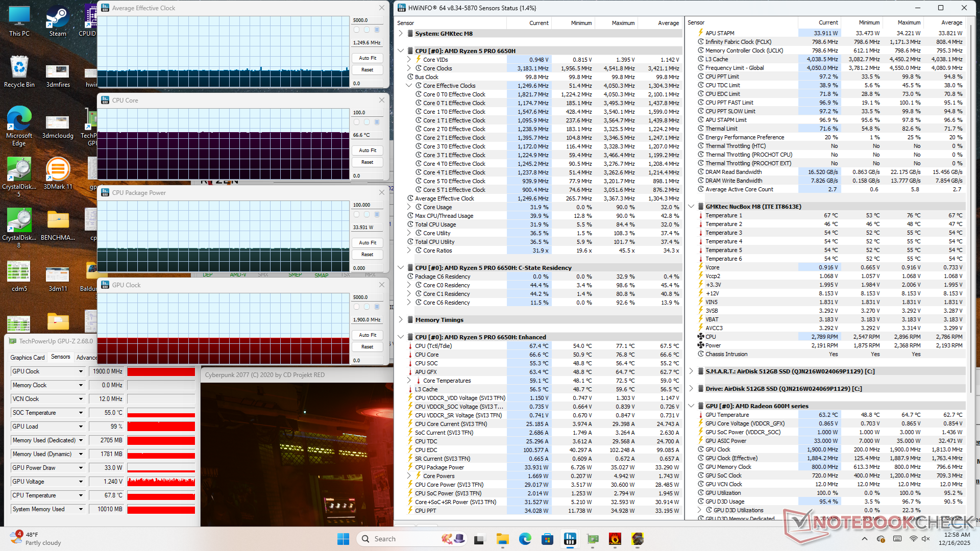Open Microsoft Edge from the taskbar

point(525,539)
